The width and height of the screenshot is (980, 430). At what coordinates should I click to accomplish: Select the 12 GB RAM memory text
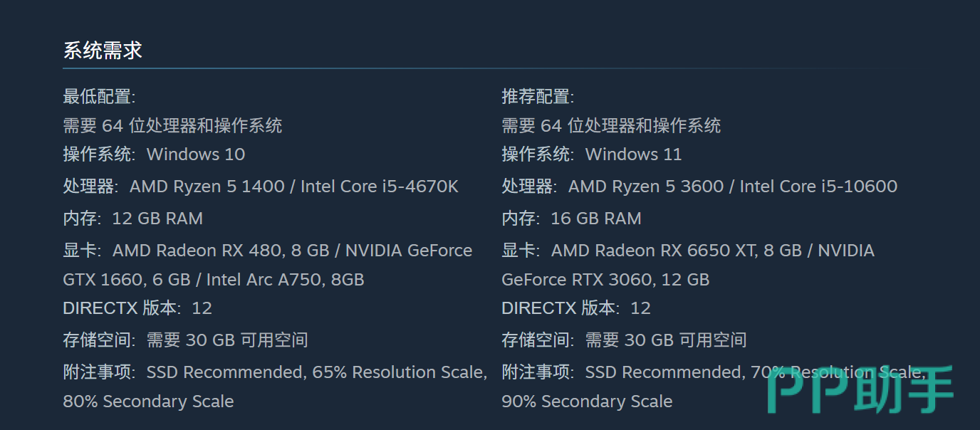click(157, 219)
